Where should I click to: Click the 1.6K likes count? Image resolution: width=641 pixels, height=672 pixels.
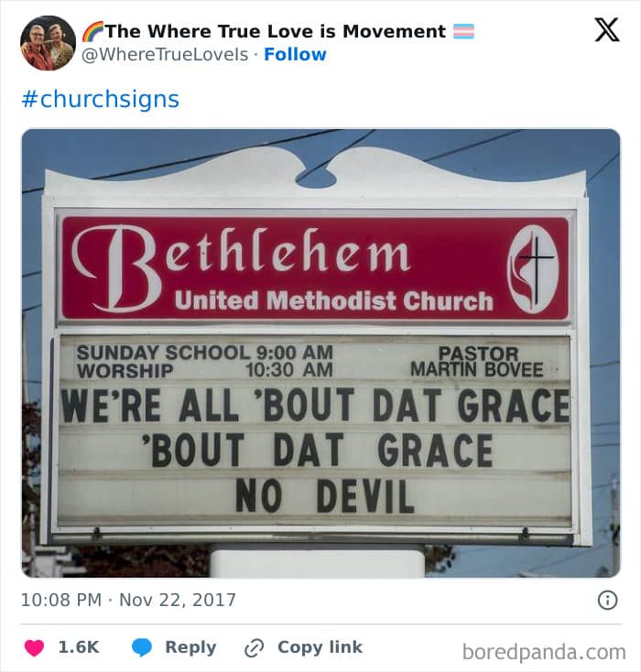79,647
